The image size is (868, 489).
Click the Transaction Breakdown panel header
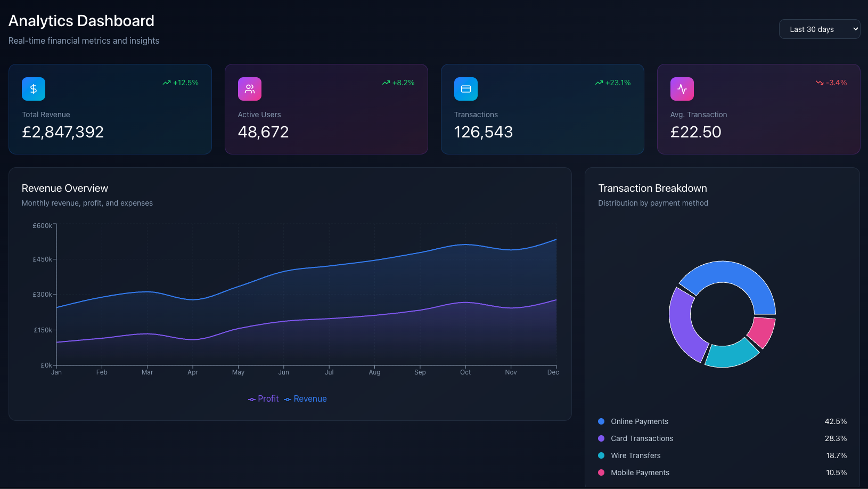coord(653,188)
